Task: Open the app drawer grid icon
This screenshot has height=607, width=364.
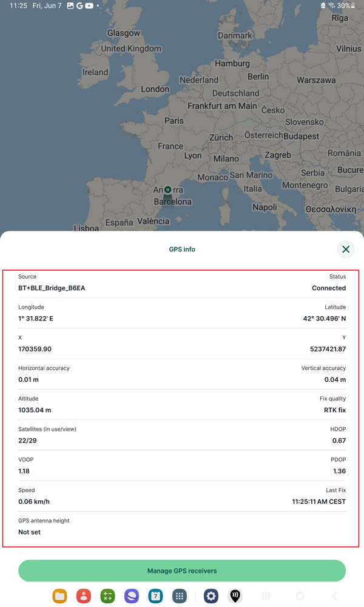Action: [179, 596]
